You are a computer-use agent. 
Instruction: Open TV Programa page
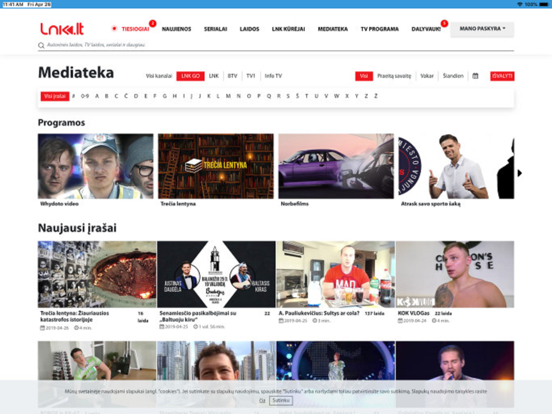(x=380, y=29)
